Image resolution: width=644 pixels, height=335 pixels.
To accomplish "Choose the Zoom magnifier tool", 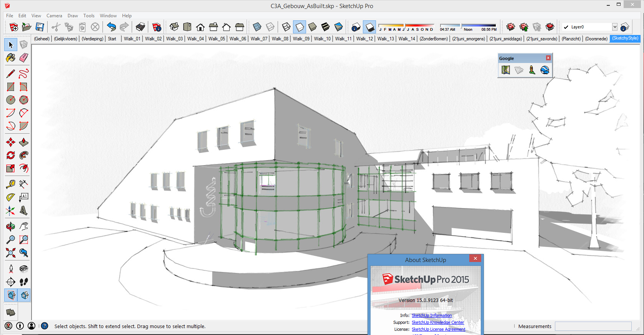I will pyautogui.click(x=11, y=240).
